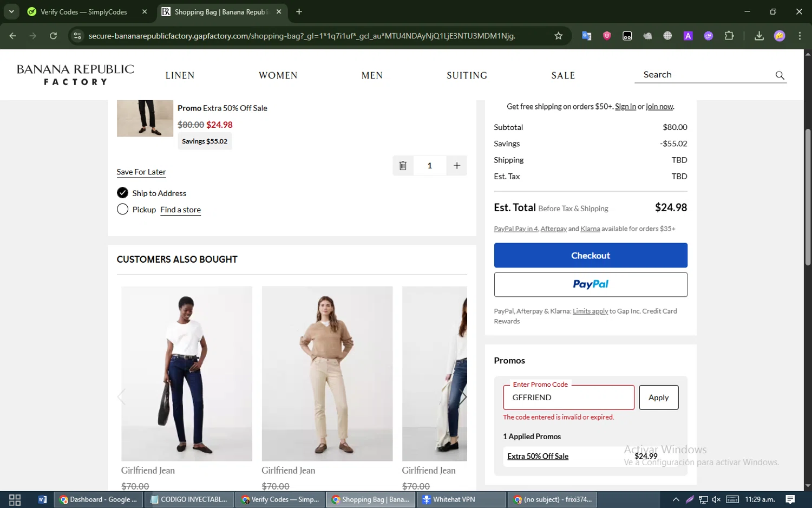Apply the promo code

point(658,398)
